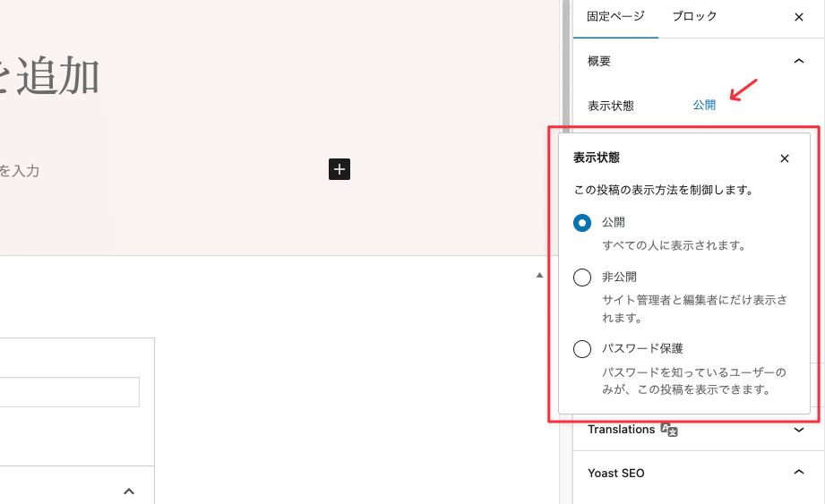Image resolution: width=825 pixels, height=504 pixels.
Task: Expand the Translations panel
Action: coord(799,430)
